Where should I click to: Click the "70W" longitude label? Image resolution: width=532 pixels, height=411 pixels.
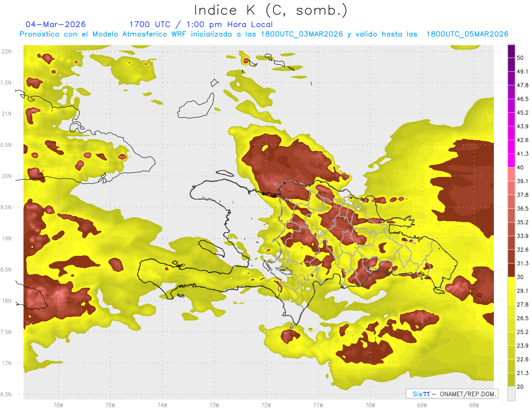(x=370, y=405)
